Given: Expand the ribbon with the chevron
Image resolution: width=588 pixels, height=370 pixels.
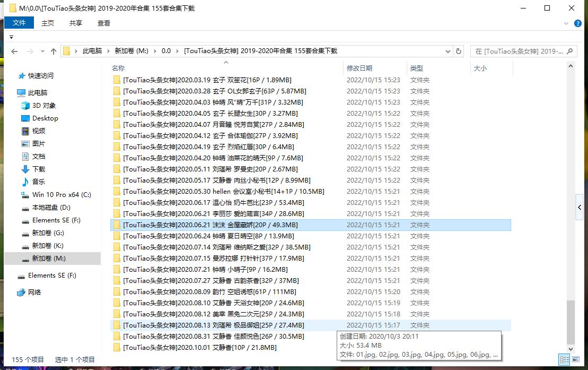Looking at the screenshot, I should (566, 23).
